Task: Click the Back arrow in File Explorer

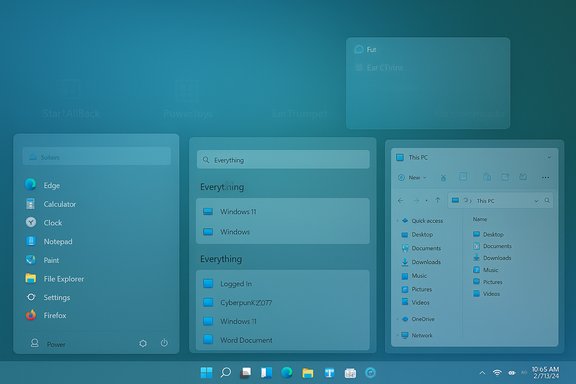Action: click(401, 201)
